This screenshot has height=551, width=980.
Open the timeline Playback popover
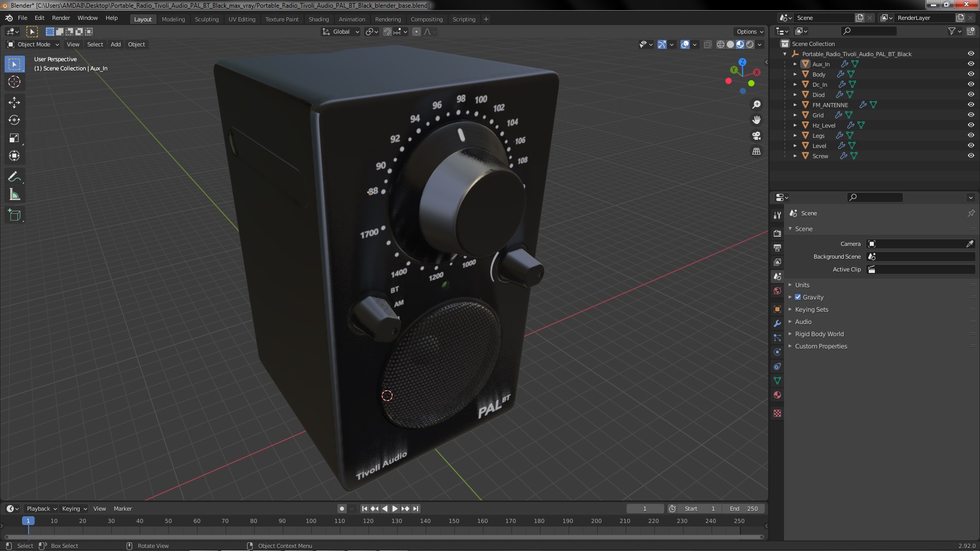[41, 509]
